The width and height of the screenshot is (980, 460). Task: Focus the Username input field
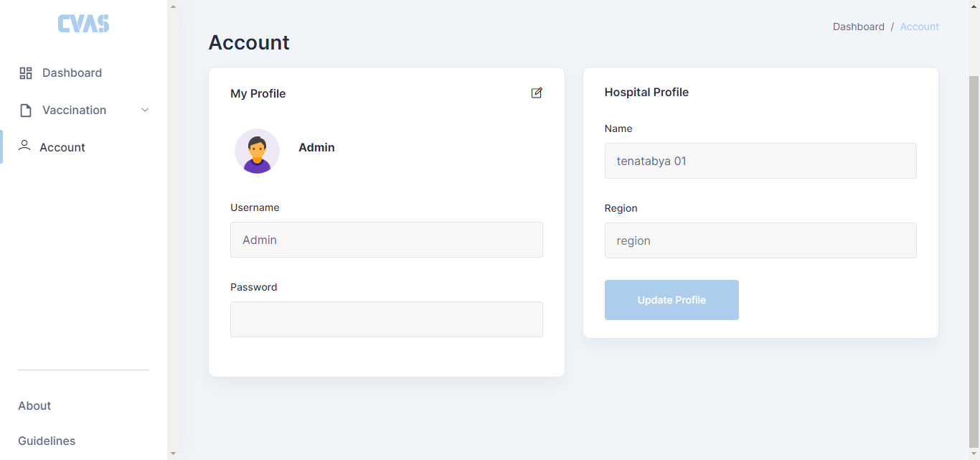[x=386, y=240]
